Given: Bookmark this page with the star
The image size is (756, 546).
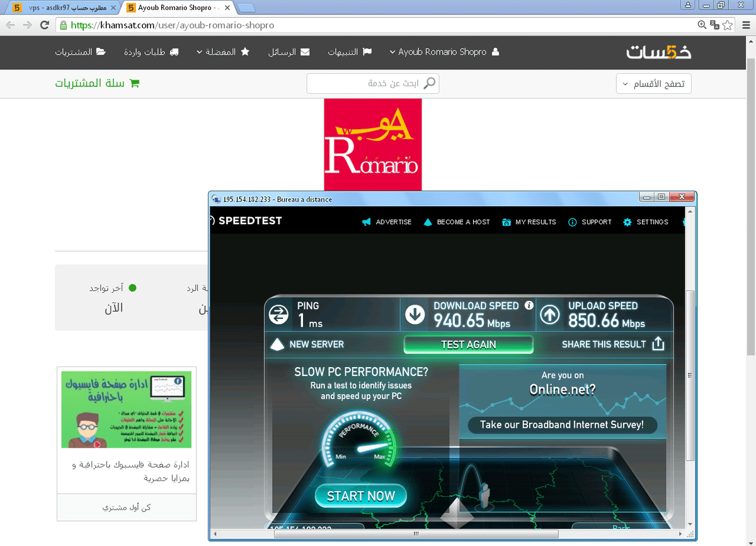Looking at the screenshot, I should tap(728, 25).
